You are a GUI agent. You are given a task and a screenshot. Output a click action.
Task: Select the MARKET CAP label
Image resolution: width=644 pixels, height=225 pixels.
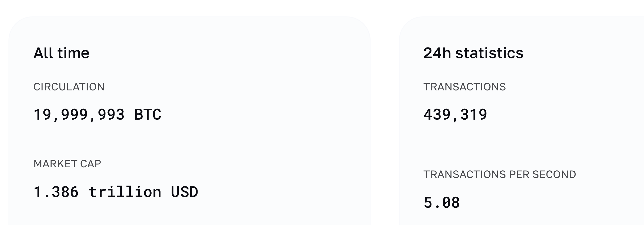[67, 164]
